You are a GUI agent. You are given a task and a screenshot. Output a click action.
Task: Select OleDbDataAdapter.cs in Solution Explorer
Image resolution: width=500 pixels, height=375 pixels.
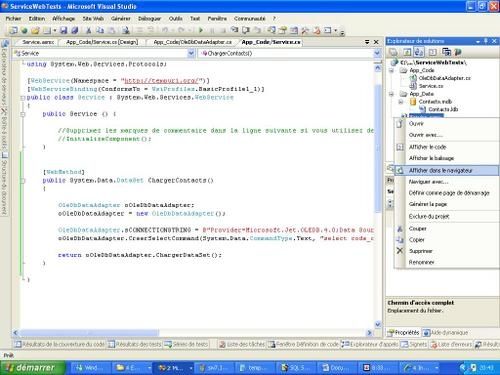(x=444, y=78)
